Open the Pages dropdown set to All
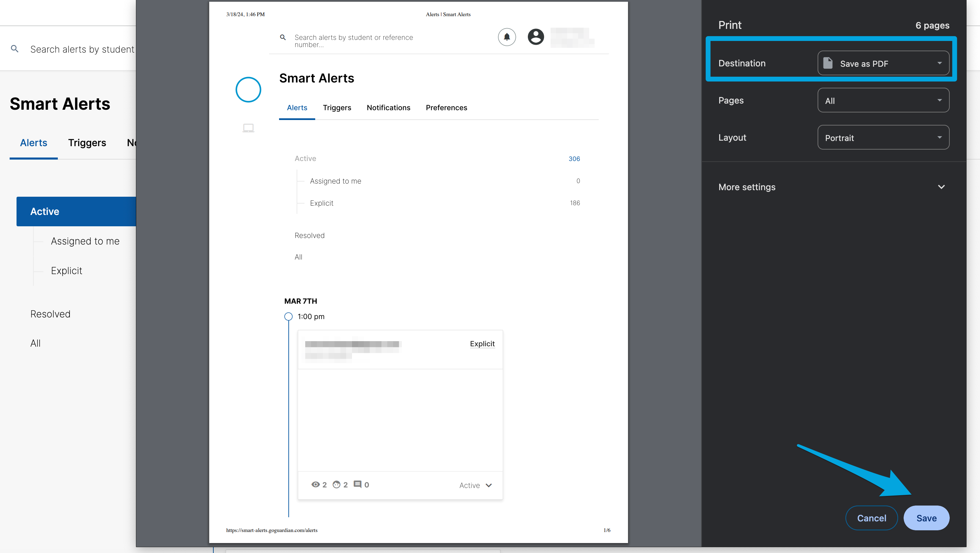 883,100
